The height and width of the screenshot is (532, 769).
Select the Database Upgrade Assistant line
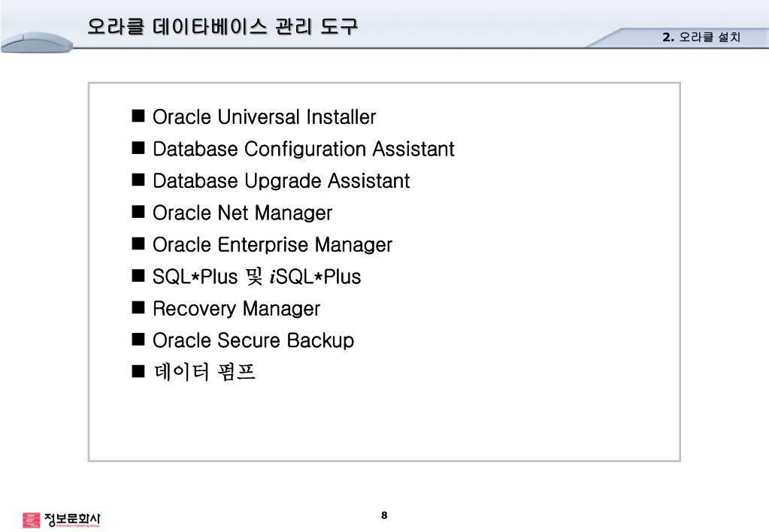point(281,181)
